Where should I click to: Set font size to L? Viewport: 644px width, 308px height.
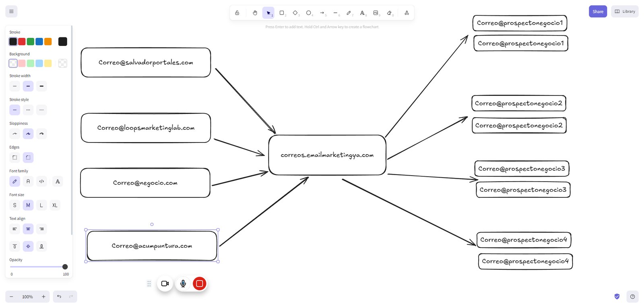[41, 205]
